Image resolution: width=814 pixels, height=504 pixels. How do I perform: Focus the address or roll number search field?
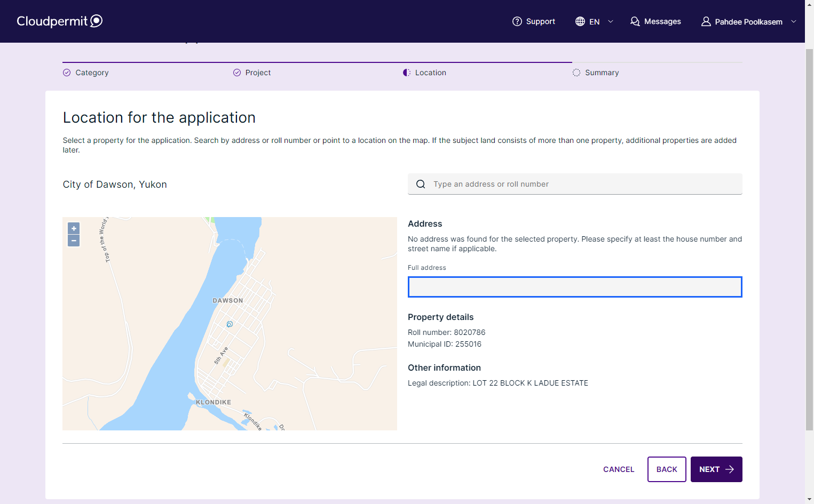tap(575, 184)
